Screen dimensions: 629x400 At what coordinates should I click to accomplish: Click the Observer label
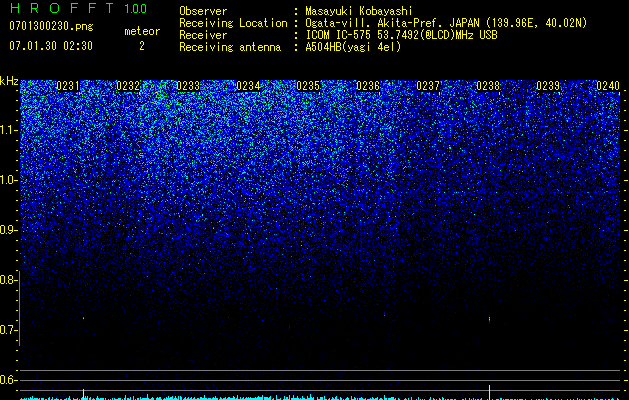tap(203, 11)
